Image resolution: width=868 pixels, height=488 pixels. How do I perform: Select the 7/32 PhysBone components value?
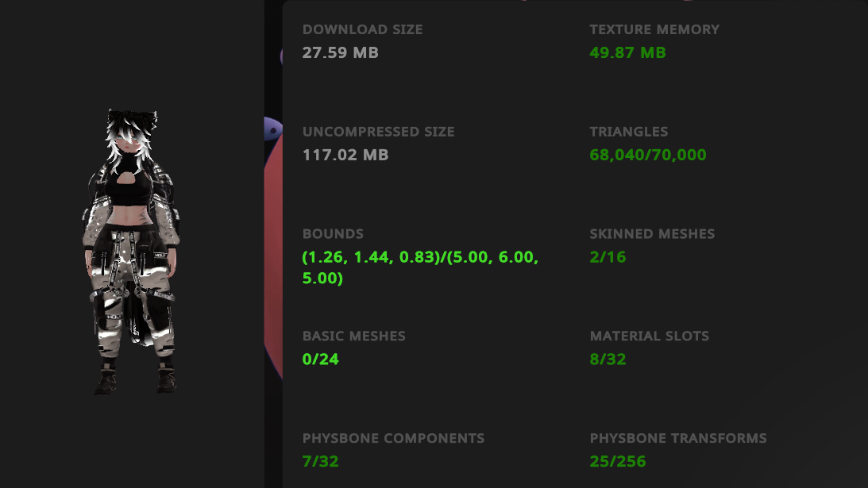pyautogui.click(x=320, y=461)
